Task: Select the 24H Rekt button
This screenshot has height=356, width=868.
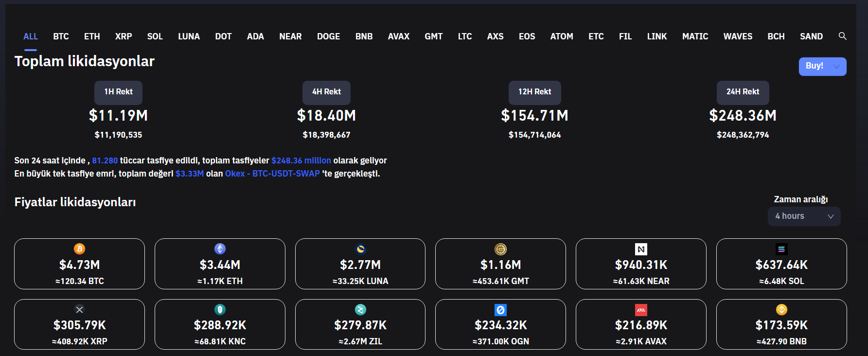Action: click(x=743, y=92)
